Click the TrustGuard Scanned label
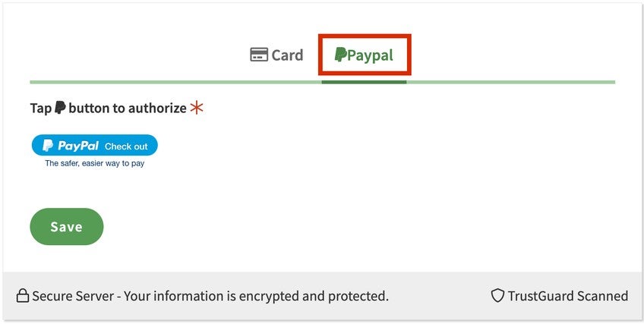Screen dimensions: 644x324 point(567,296)
